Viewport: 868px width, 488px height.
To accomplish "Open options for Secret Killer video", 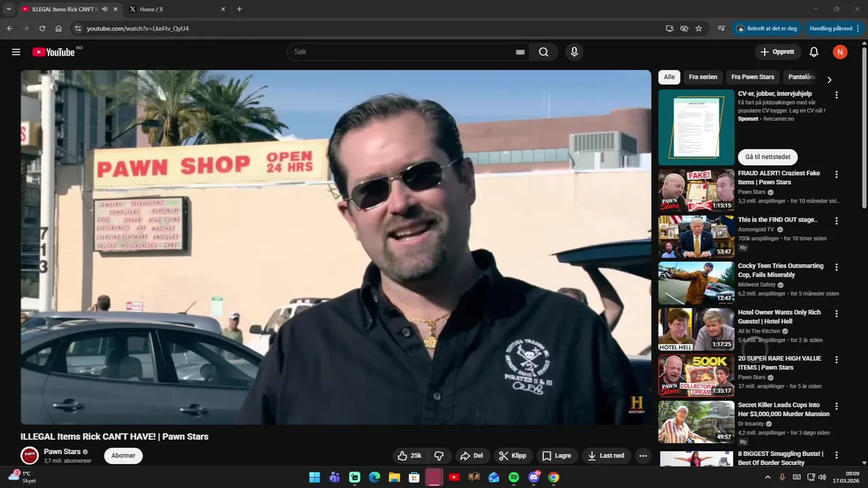I will tap(836, 406).
